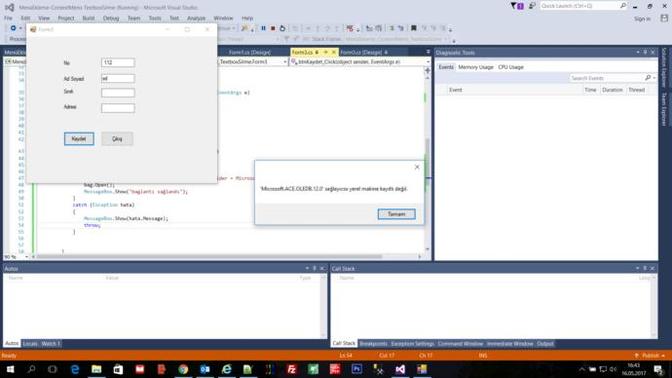Open the Tools menu

tap(155, 18)
